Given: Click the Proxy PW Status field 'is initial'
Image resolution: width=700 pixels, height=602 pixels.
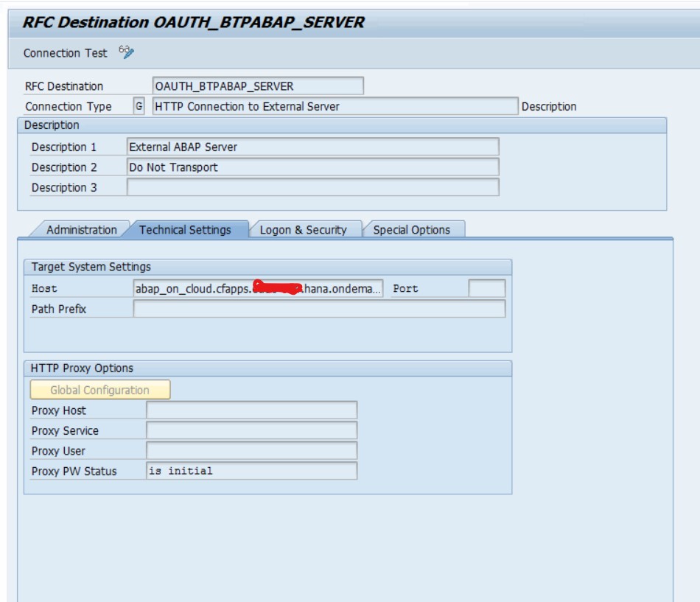Looking at the screenshot, I should point(252,471).
